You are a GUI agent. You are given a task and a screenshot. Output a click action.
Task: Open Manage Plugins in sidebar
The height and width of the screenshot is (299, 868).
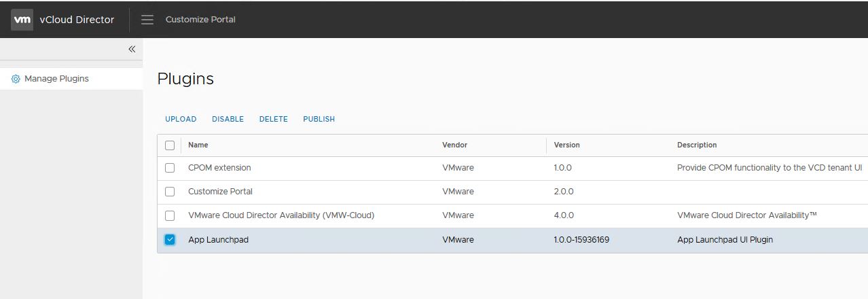coord(56,79)
